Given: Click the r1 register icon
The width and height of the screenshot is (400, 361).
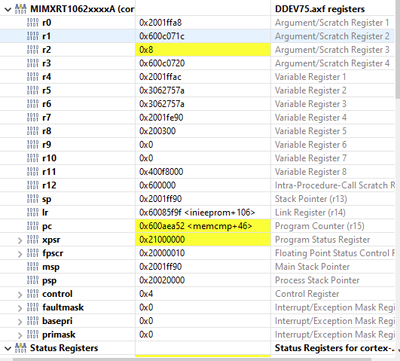Looking at the screenshot, I should [x=33, y=36].
